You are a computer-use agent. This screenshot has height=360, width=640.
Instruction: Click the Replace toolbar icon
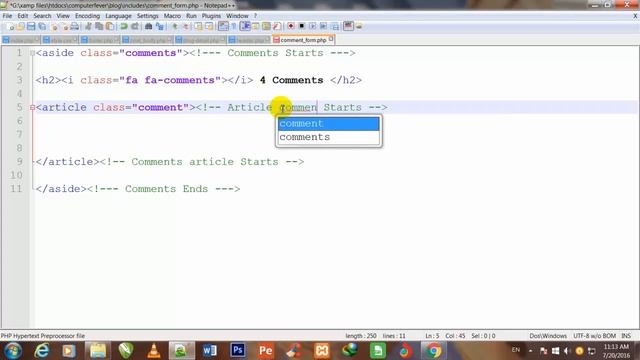pos(160,26)
